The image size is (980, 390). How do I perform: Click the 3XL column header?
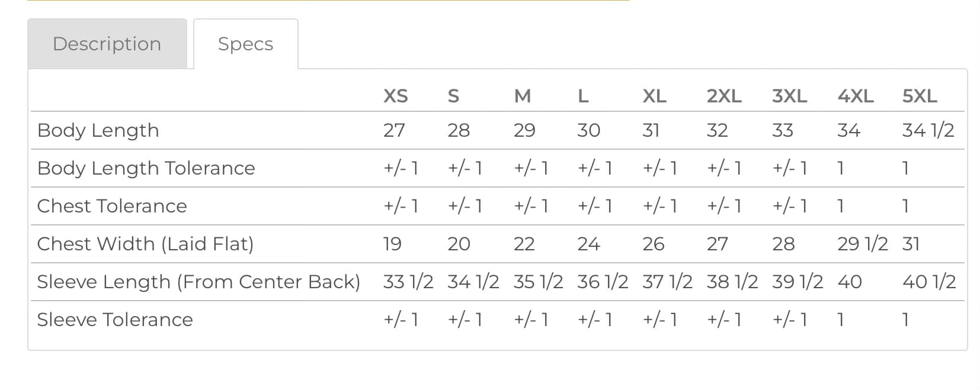[x=789, y=96]
